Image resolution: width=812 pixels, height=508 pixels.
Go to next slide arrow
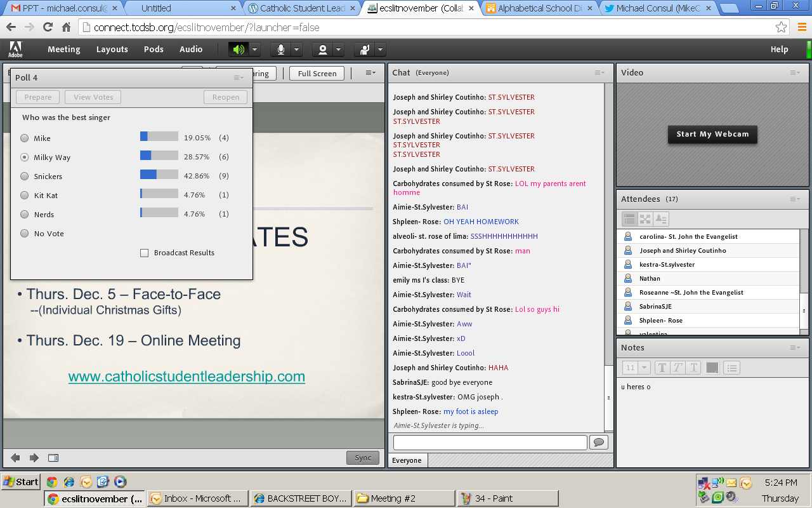point(34,458)
